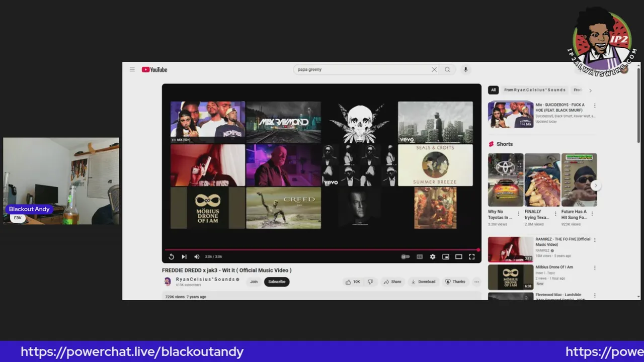Screen dimensions: 644x362
Task: Open options for the 'Future Has A' short
Action: [592, 213]
